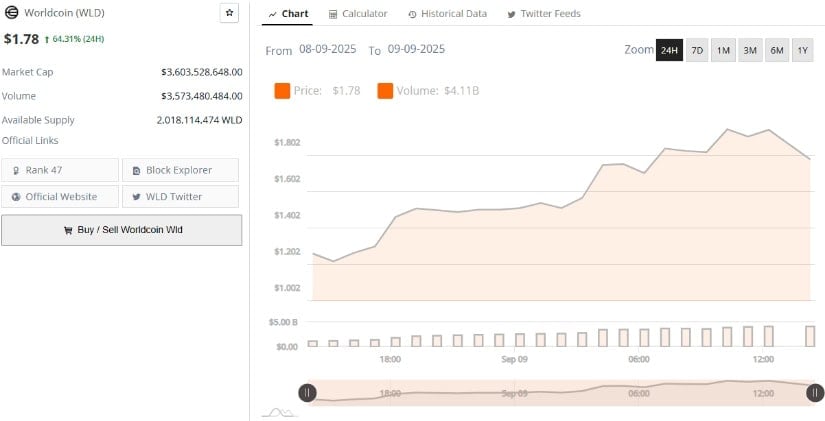Add Worldcoin to favorites with star icon
825x421 pixels.
tap(229, 13)
